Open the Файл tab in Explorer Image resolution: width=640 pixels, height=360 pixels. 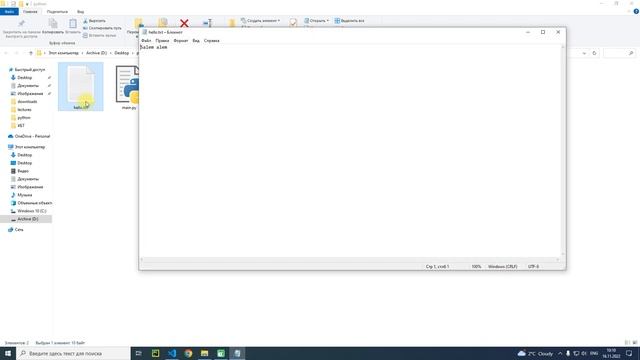click(x=9, y=11)
